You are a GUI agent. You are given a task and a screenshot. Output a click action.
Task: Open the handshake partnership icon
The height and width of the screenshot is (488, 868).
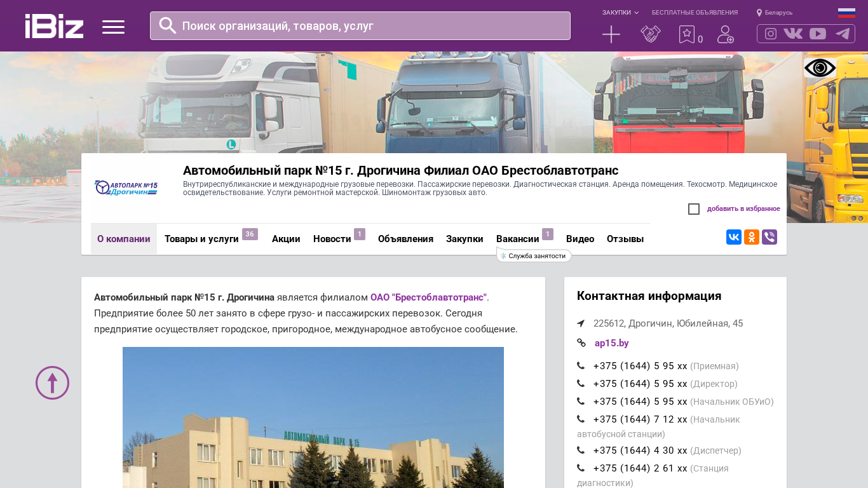(x=651, y=34)
